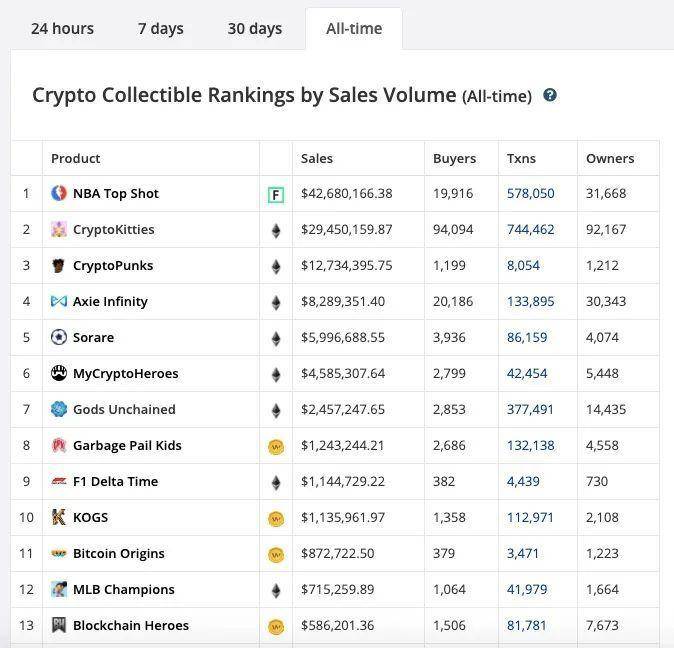
Task: Open the MyCryptoHeroes product link
Action: click(126, 374)
